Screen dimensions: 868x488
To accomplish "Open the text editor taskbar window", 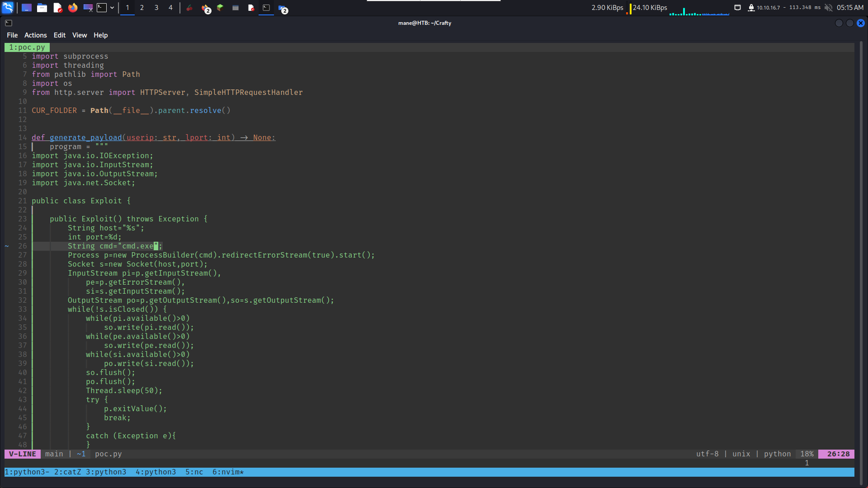I will coord(251,8).
